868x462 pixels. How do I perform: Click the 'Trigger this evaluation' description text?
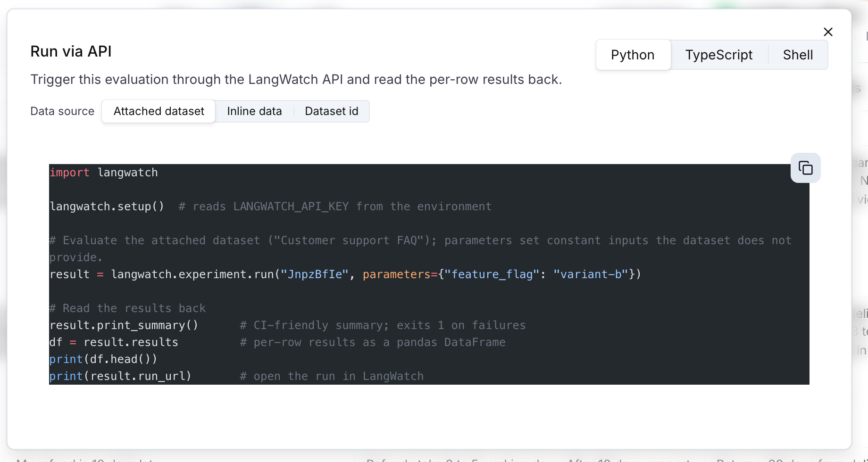(296, 79)
